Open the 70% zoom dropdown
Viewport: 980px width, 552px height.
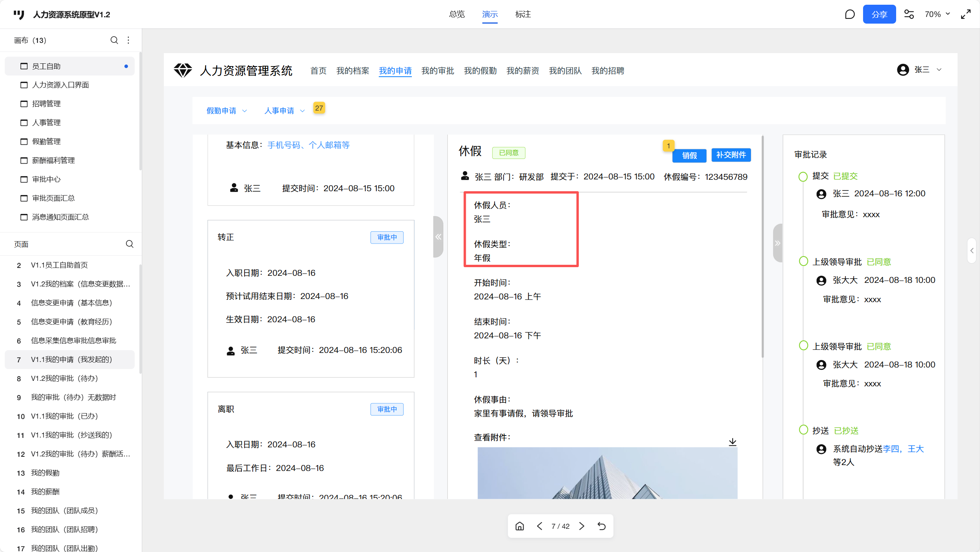pos(937,15)
